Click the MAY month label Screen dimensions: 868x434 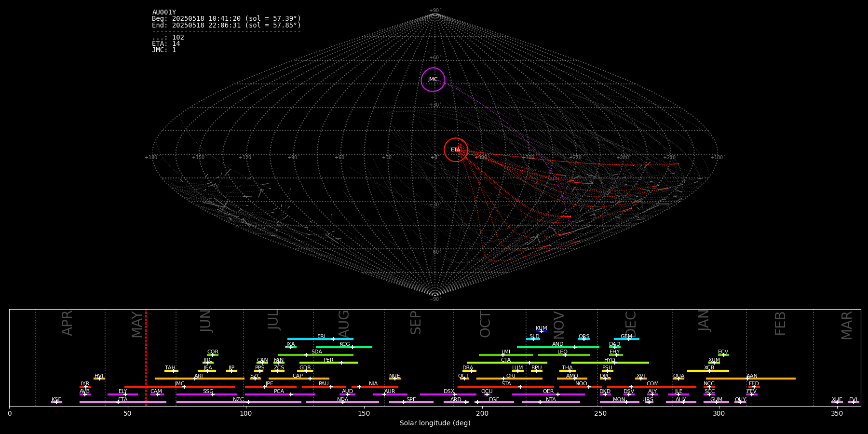pos(137,324)
